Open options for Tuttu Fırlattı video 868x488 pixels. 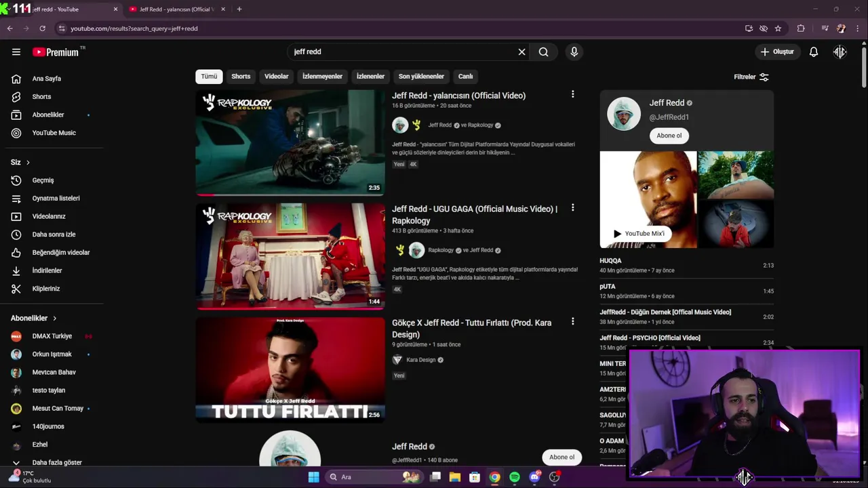point(572,321)
